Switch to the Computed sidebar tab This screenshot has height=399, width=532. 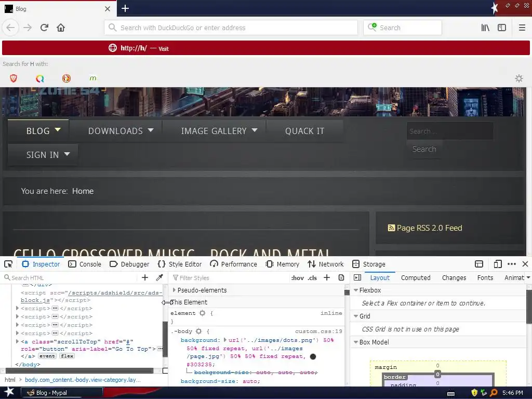pos(416,277)
